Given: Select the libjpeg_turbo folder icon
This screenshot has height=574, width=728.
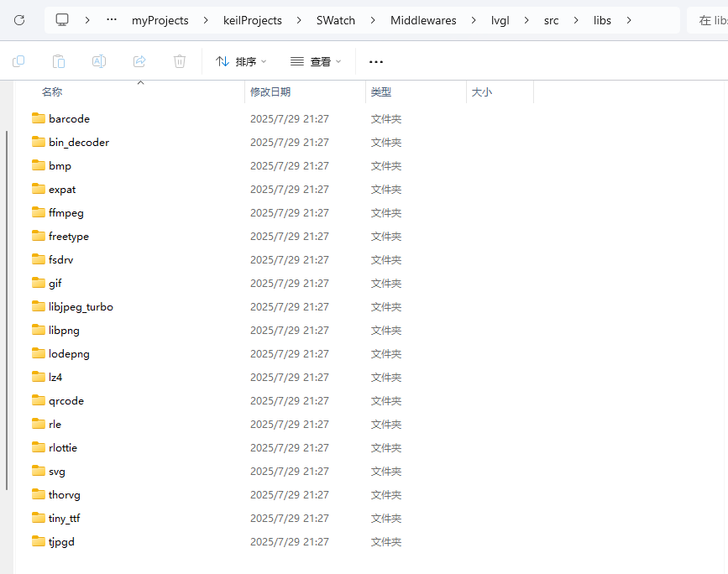Looking at the screenshot, I should click(x=39, y=306).
